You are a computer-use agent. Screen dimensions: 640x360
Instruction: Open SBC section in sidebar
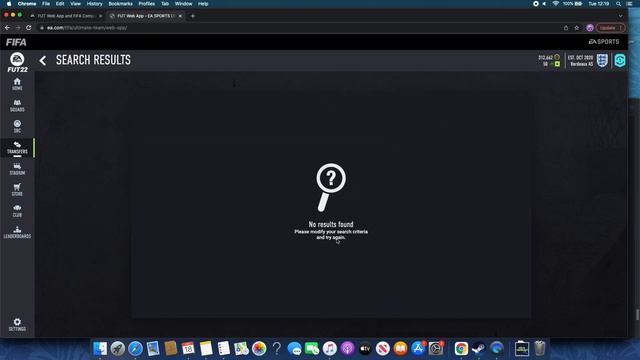(17, 126)
